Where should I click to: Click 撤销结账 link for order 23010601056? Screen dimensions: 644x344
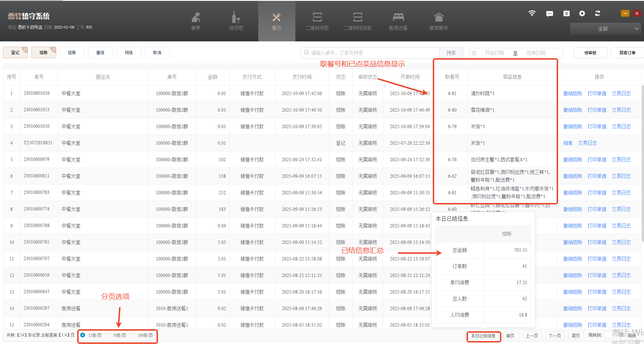[572, 94]
